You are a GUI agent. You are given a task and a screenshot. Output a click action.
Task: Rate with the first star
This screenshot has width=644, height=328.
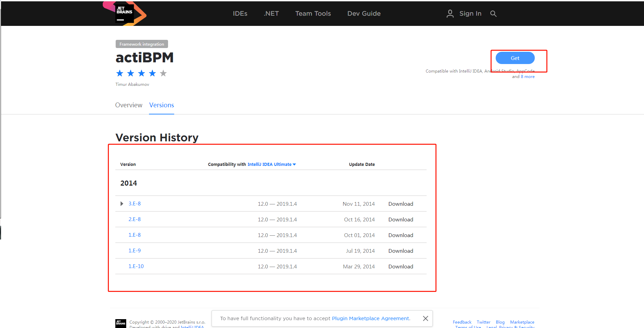coord(120,73)
